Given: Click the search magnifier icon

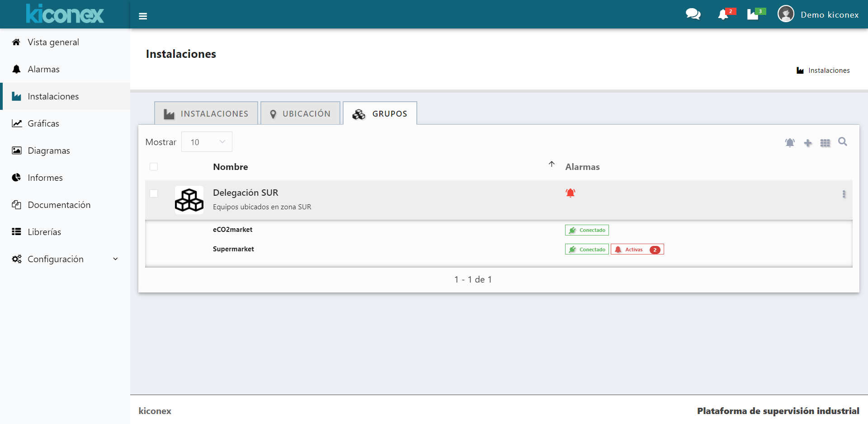Looking at the screenshot, I should tap(843, 142).
